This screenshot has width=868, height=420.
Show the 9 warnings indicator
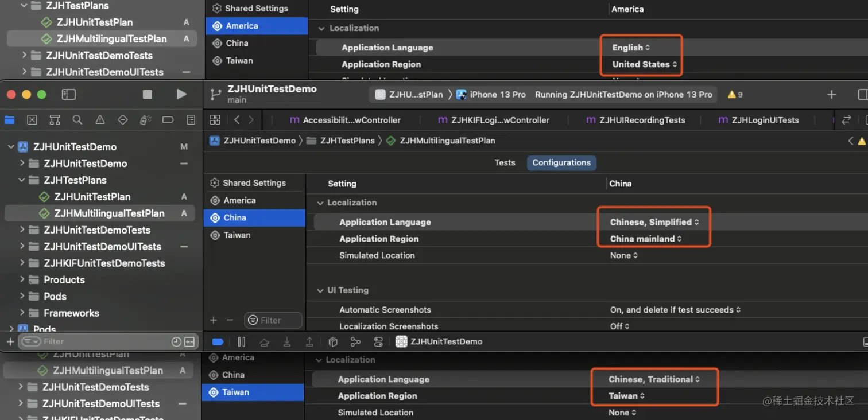(x=735, y=95)
